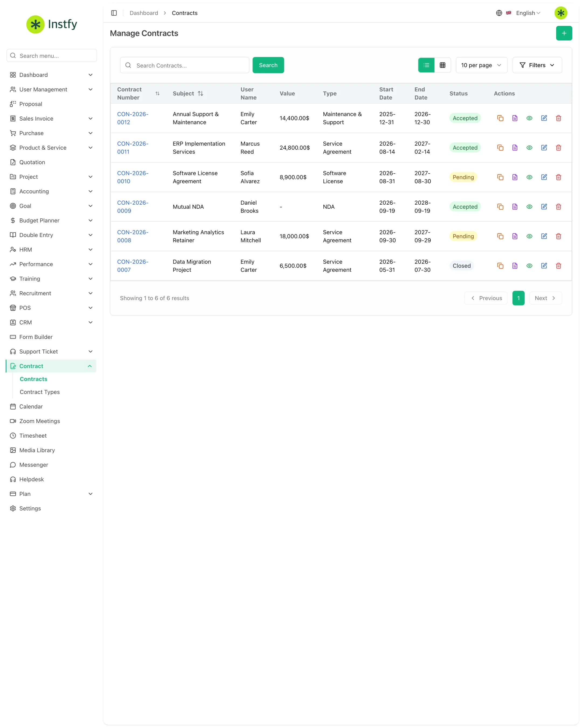Viewport: 582px width, 728px height.
Task: Switch to list view
Action: click(x=426, y=65)
